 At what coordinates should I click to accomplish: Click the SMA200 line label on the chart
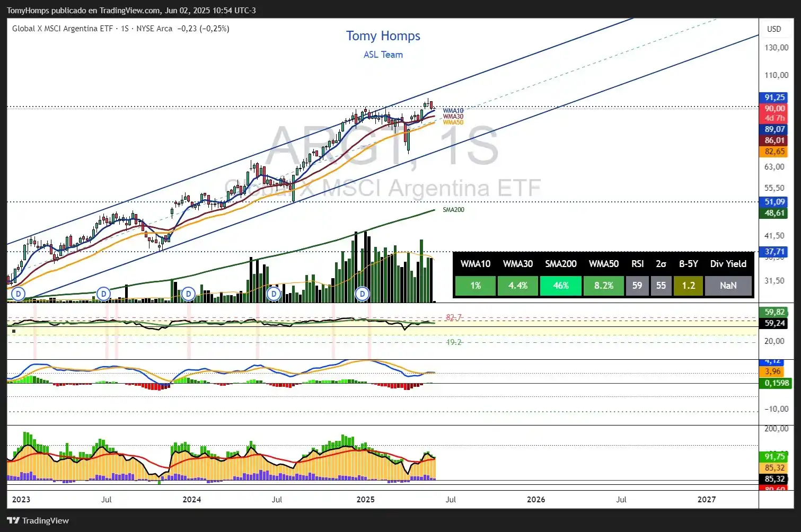454,210
